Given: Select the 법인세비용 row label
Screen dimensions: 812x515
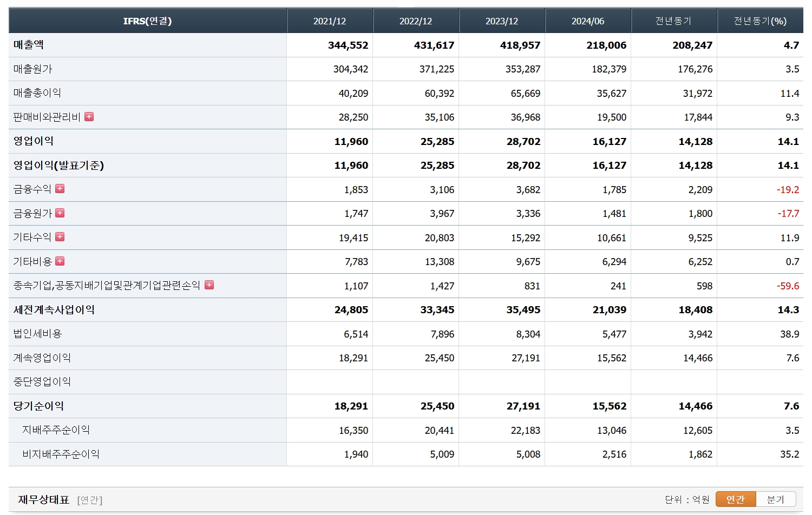Looking at the screenshot, I should coord(38,334).
